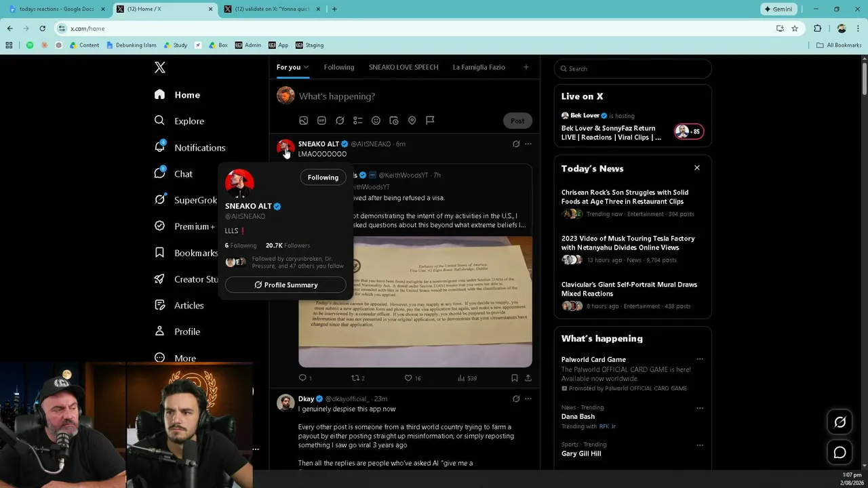Click the Post button
This screenshot has width=868, height=488.
[517, 121]
